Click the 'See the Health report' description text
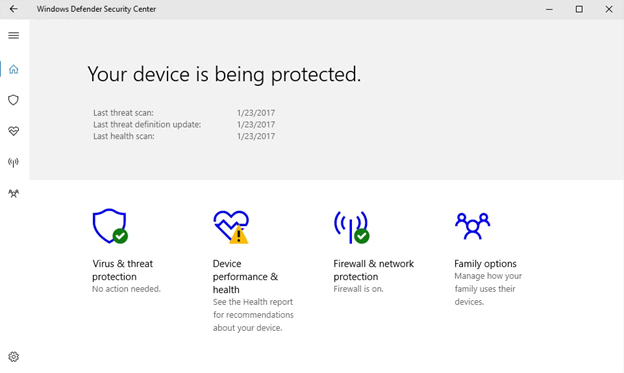624x373 pixels. coord(253,315)
